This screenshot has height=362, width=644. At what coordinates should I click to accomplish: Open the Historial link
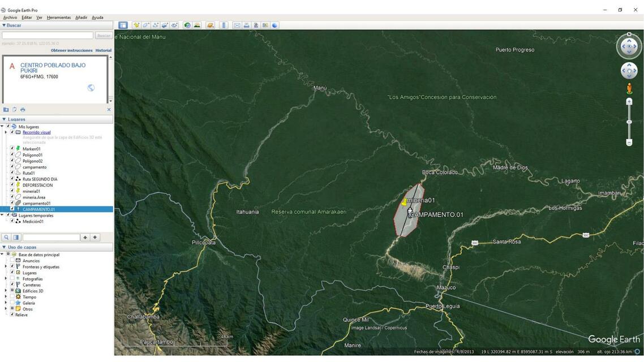pos(104,50)
